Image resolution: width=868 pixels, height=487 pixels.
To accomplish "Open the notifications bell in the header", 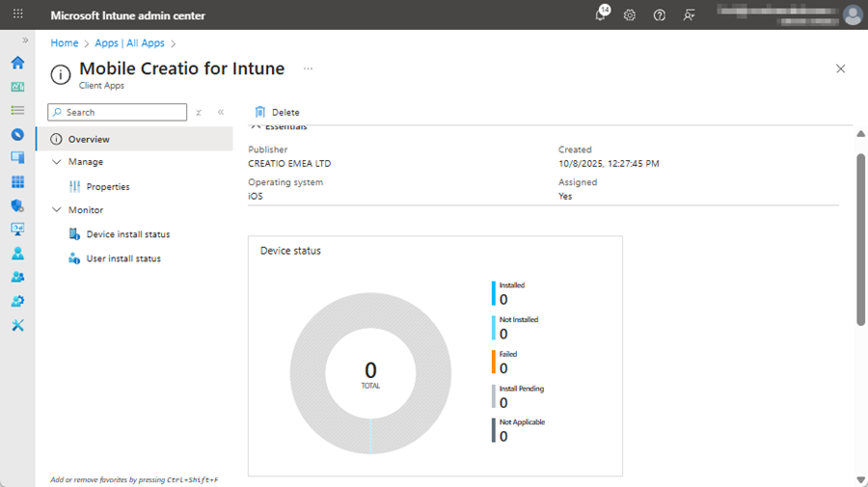I will tap(600, 15).
